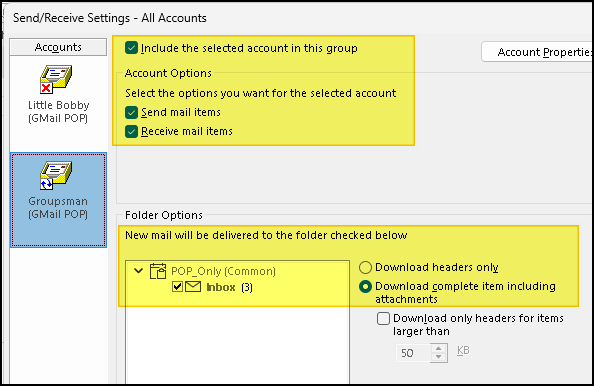The image size is (594, 386).
Task: Select the Little Bobby (GMail POP) account icon
Action: tap(56, 79)
